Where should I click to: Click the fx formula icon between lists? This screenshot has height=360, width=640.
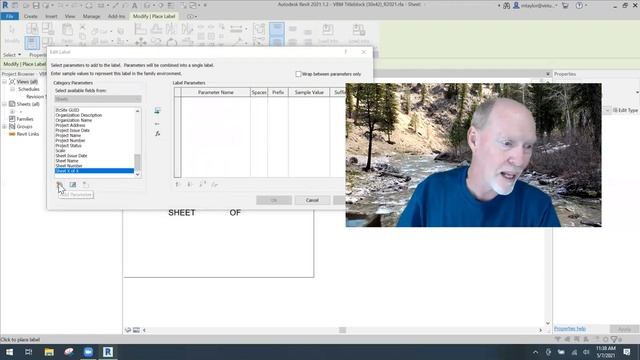pos(157,133)
